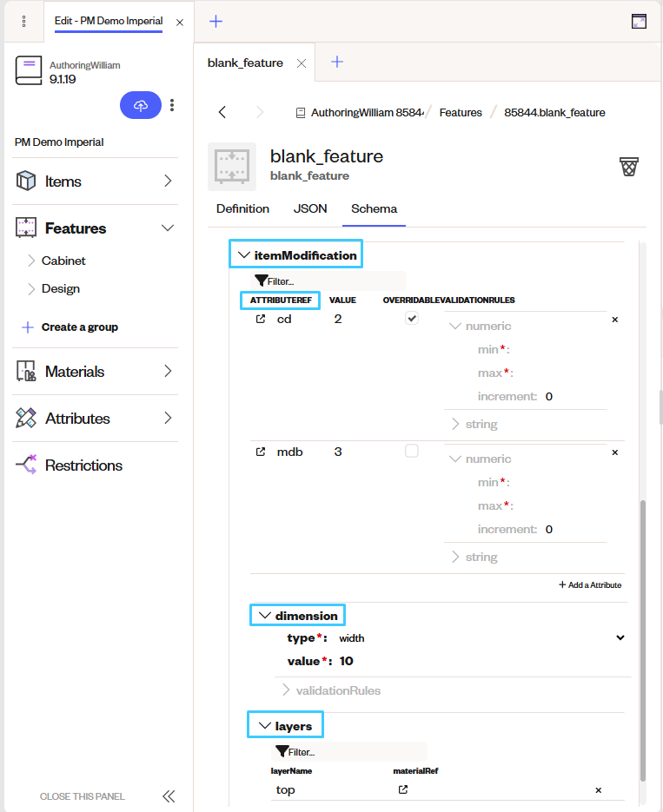The height and width of the screenshot is (812, 663).
Task: Open the Definition tab
Action: tap(242, 208)
